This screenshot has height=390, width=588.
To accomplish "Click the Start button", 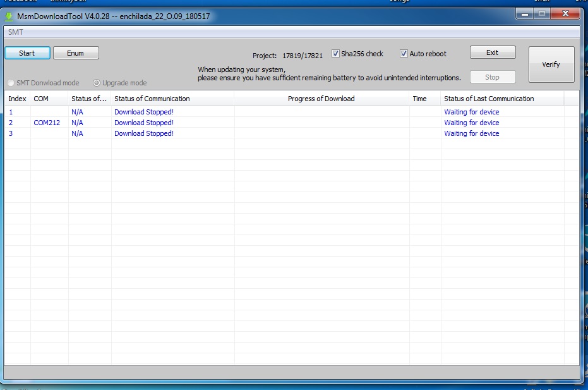I will [x=27, y=53].
